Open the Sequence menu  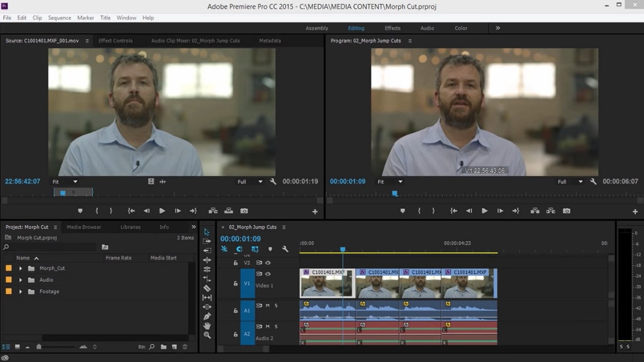(59, 18)
